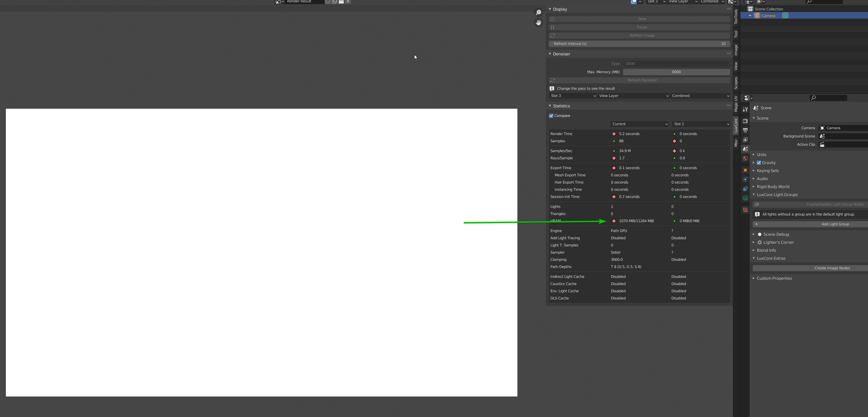
Task: Toggle the Compare checkbox in Statistics
Action: pyautogui.click(x=551, y=116)
